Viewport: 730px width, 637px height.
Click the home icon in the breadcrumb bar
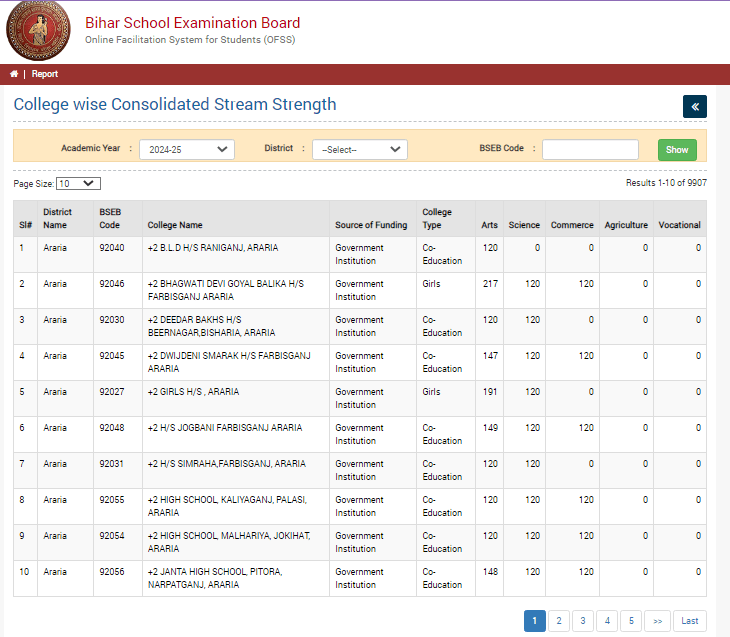point(13,74)
